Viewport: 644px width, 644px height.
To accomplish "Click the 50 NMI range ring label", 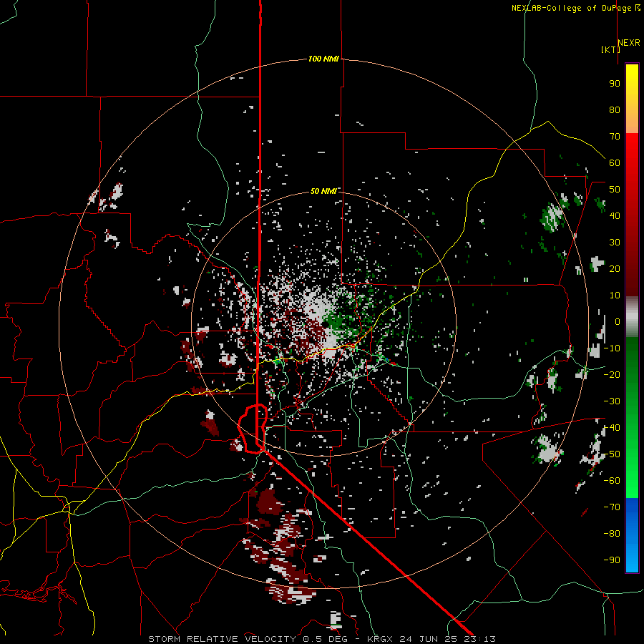I will tap(323, 191).
